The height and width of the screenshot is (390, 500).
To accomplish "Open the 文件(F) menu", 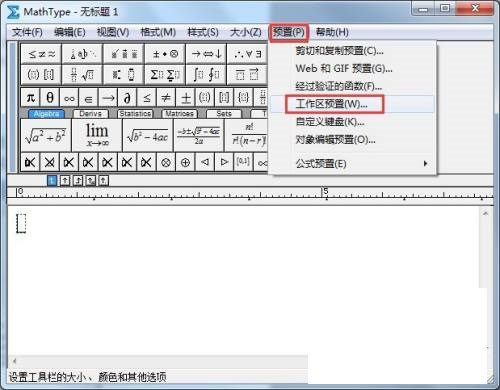I will click(x=27, y=32).
